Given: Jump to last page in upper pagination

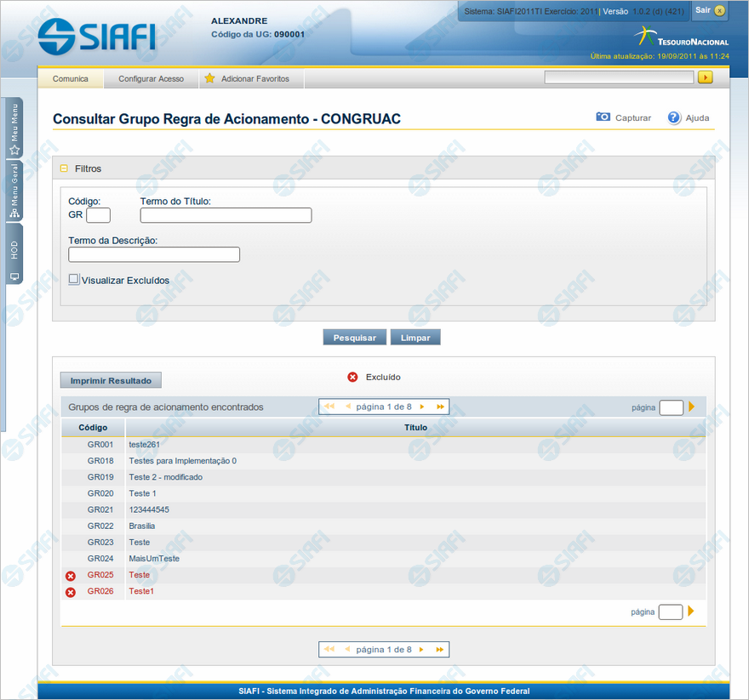Looking at the screenshot, I should coord(439,407).
